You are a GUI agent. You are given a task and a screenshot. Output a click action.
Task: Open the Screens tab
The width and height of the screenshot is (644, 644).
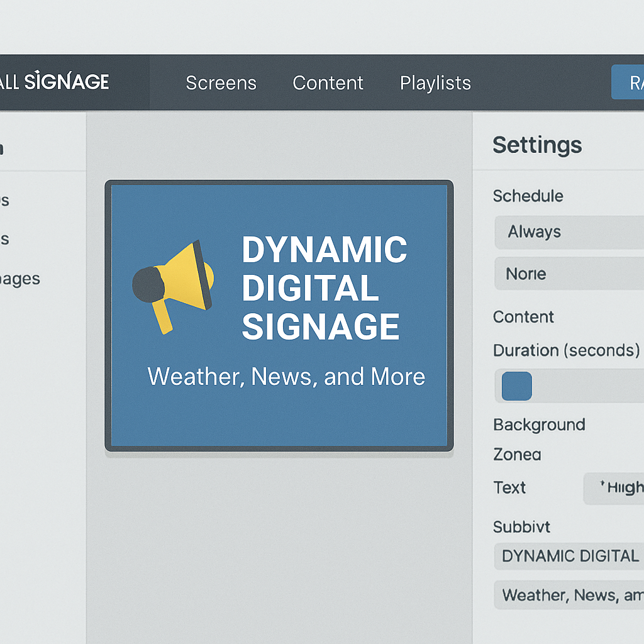point(221,83)
